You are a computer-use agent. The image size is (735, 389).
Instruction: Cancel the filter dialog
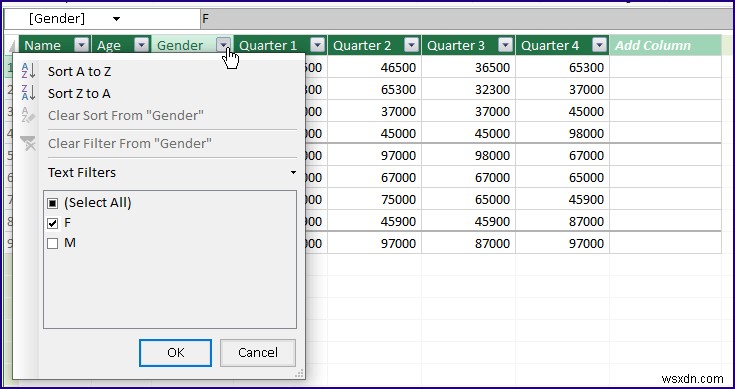point(258,352)
